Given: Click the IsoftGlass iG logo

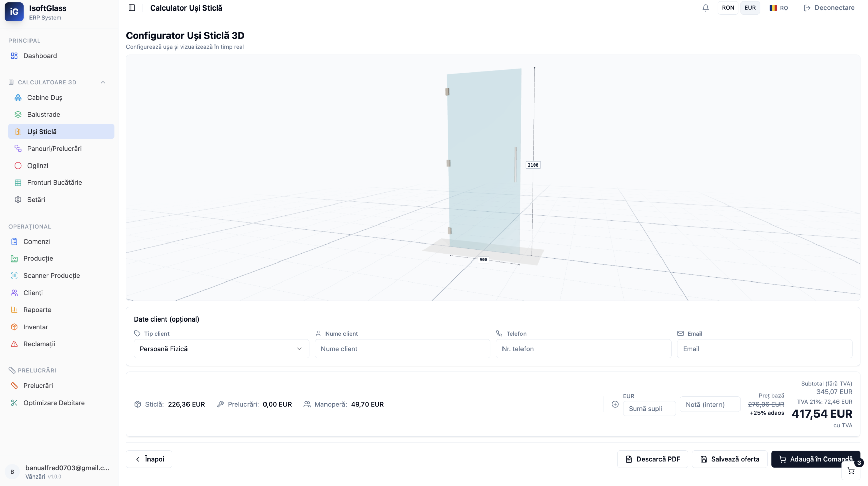Looking at the screenshot, I should 14,12.
